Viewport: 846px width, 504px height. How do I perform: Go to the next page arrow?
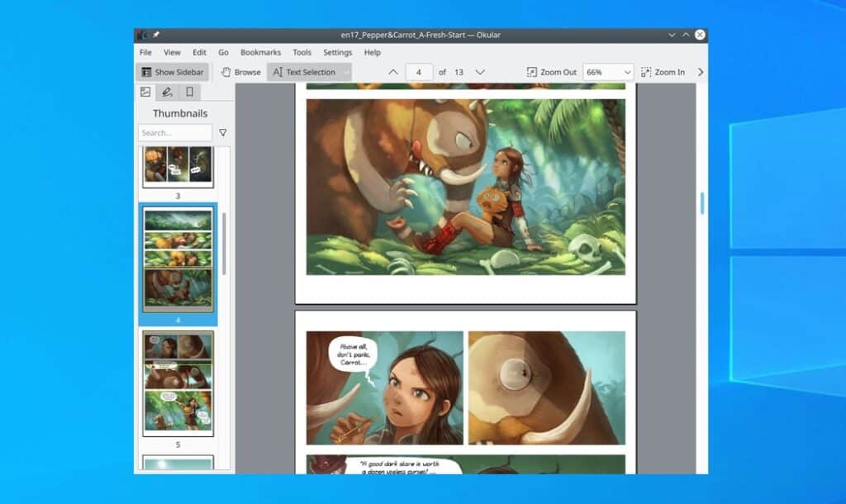[x=480, y=72]
